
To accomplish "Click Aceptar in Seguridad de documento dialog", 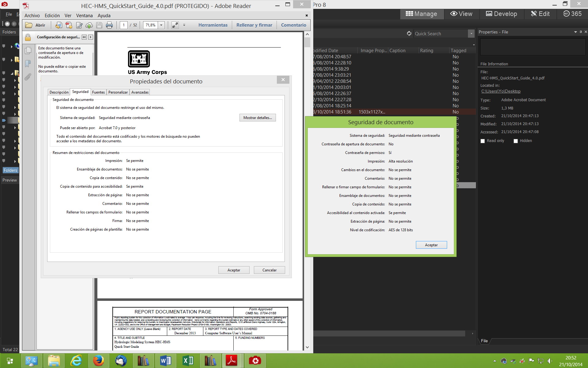I will pyautogui.click(x=431, y=245).
